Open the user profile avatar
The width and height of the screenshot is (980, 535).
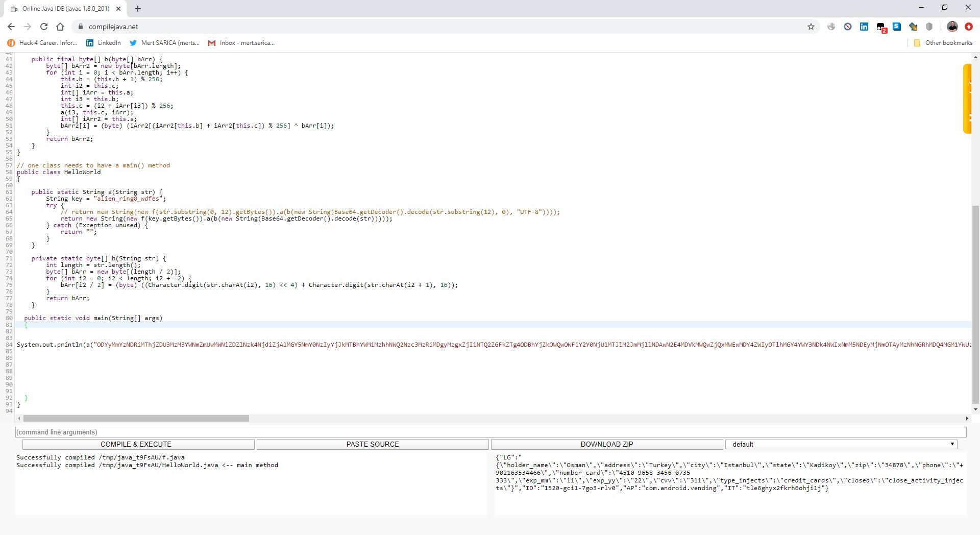(x=952, y=27)
